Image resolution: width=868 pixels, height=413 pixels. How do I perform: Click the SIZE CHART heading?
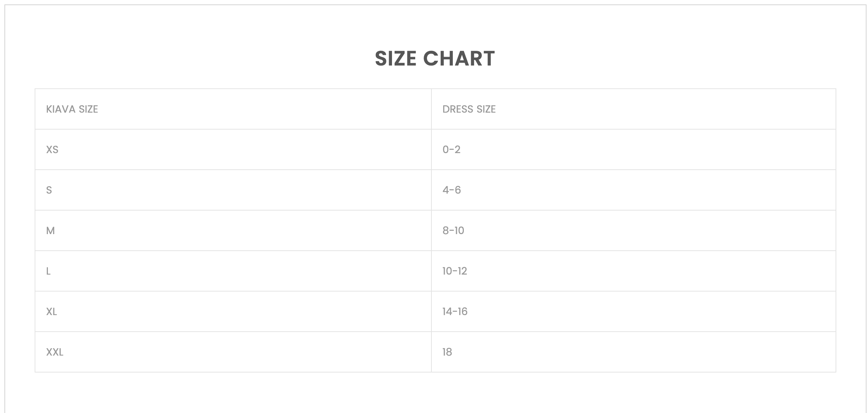[435, 59]
